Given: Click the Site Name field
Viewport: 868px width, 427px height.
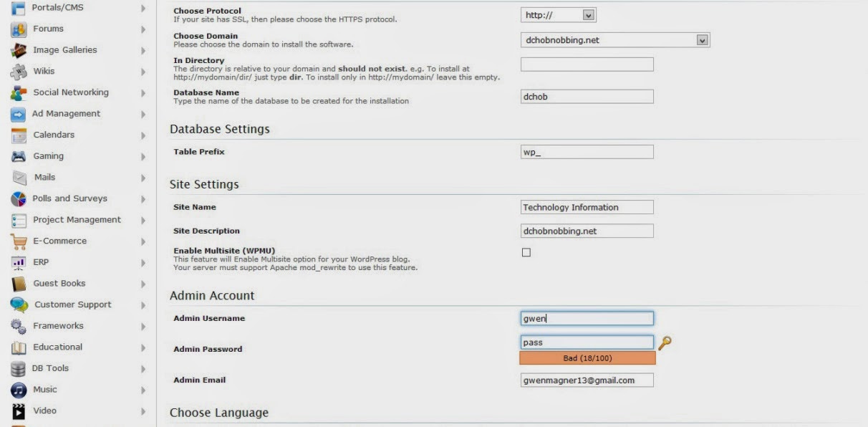Looking at the screenshot, I should pos(587,207).
